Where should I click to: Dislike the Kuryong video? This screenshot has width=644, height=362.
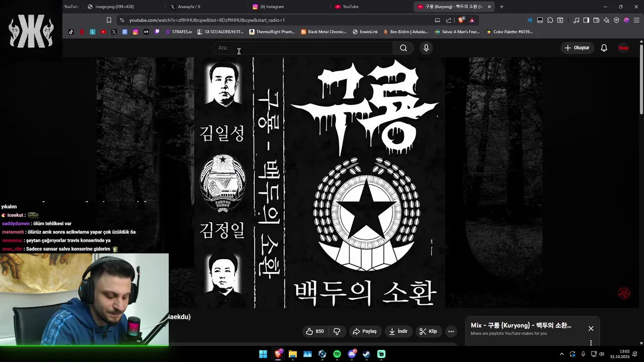coord(337,331)
